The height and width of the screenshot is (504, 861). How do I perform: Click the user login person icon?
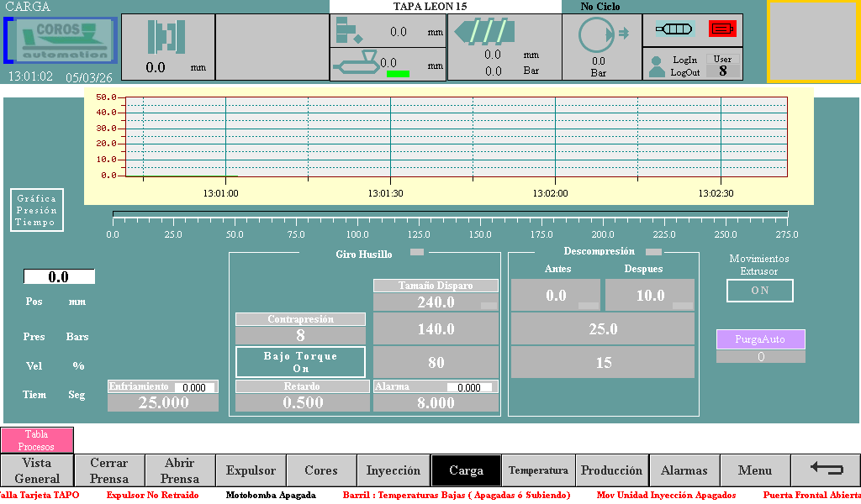pos(657,67)
